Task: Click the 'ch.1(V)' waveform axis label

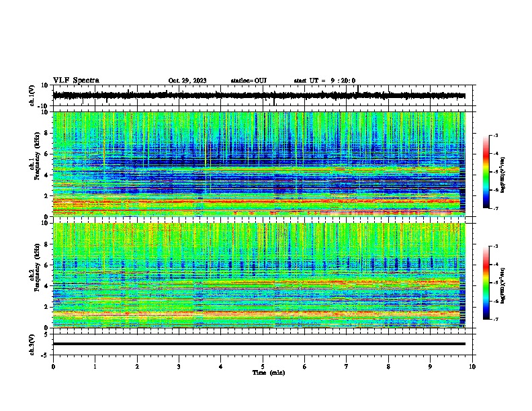Action: [x=32, y=95]
